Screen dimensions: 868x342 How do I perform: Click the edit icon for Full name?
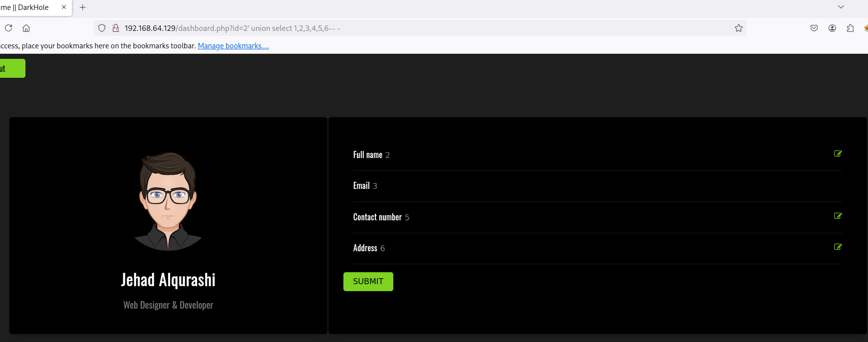pyautogui.click(x=838, y=154)
